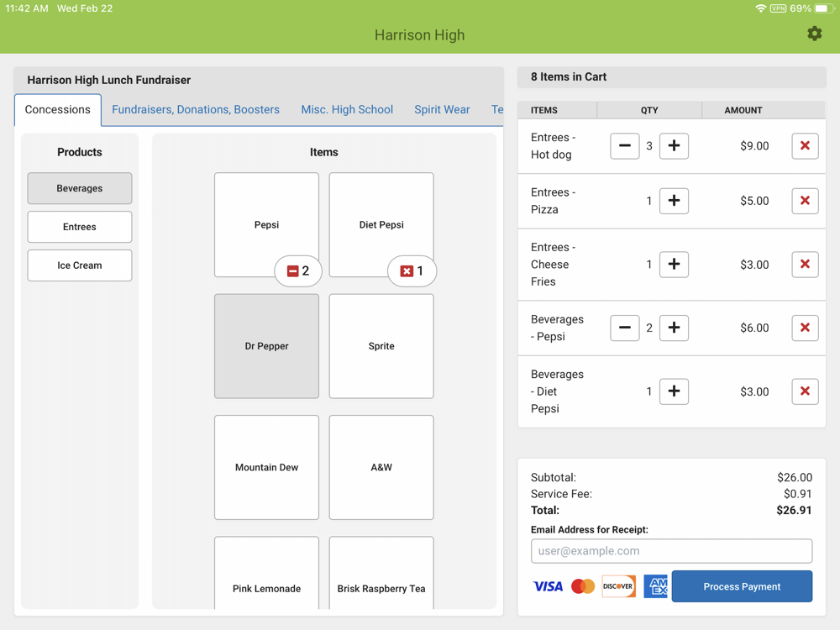Tap the Wi-Fi status icon
The width and height of the screenshot is (840, 630).
760,8
